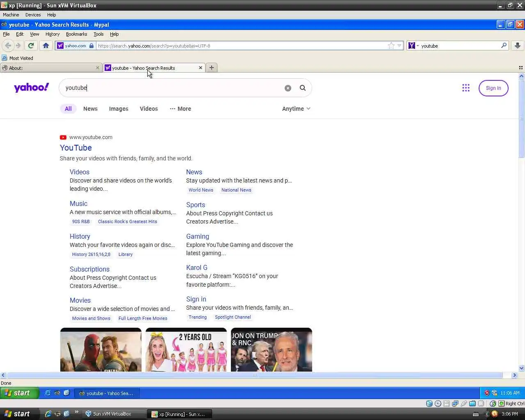
Task: Open the Music sublink
Action: coord(78,203)
